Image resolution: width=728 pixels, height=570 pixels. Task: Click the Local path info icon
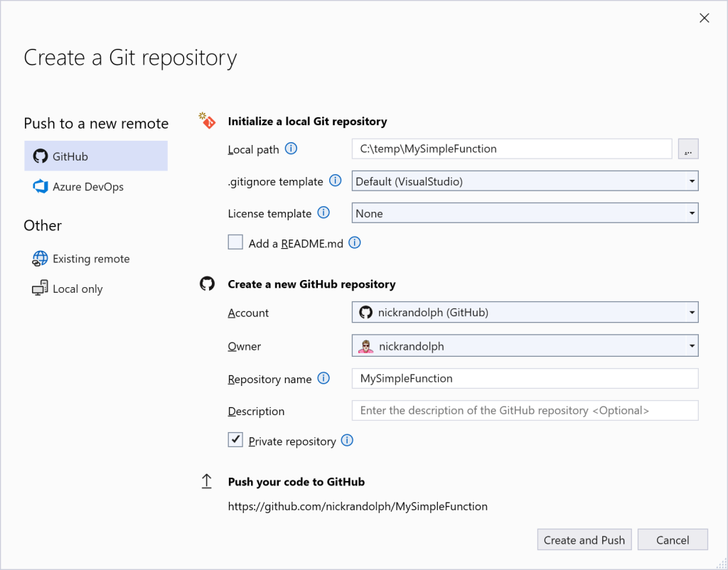(x=292, y=149)
